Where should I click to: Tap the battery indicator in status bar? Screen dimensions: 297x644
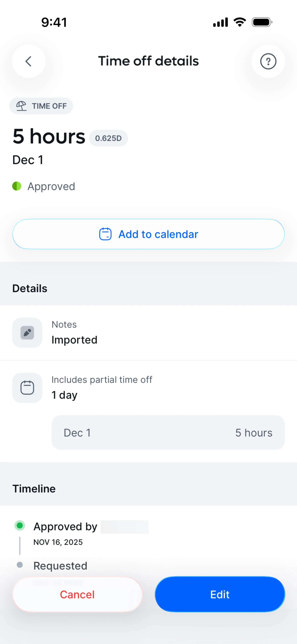(x=262, y=22)
